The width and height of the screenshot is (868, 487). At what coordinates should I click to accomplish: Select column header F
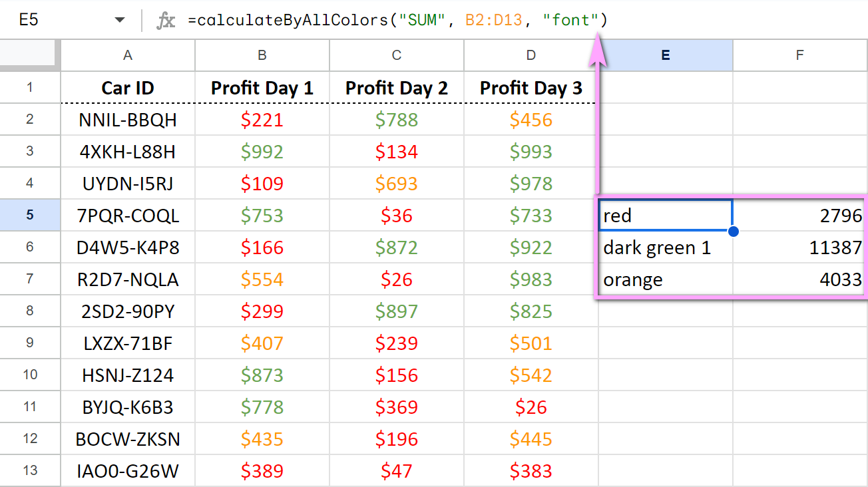pos(799,55)
